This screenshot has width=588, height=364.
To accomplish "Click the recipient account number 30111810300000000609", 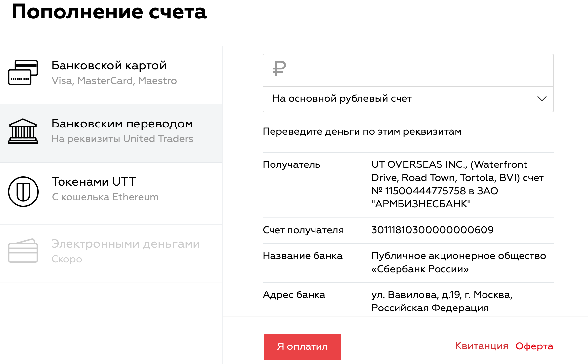I will 433,230.
